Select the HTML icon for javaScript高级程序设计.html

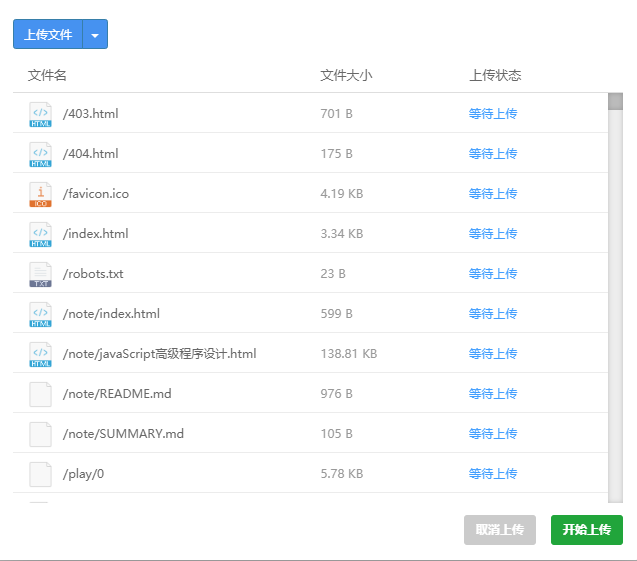tap(40, 354)
